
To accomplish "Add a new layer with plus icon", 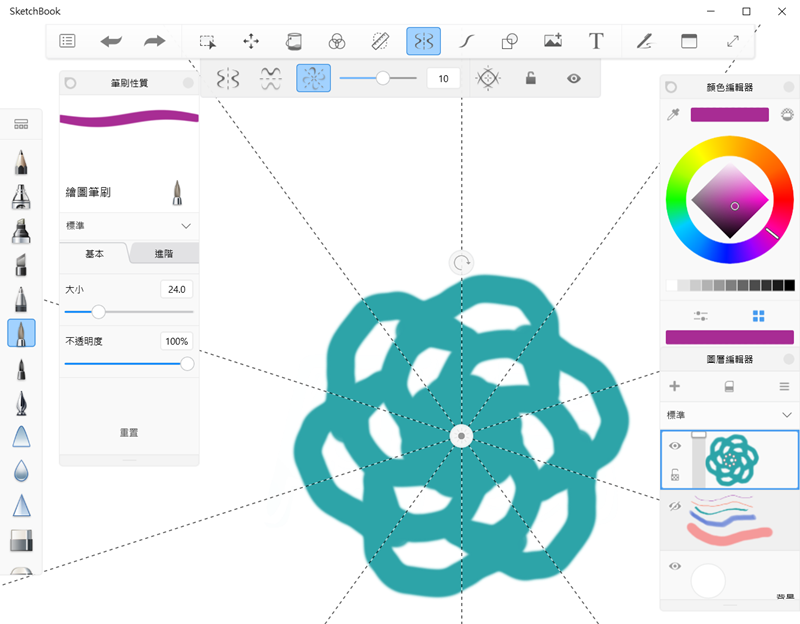I will point(674,386).
